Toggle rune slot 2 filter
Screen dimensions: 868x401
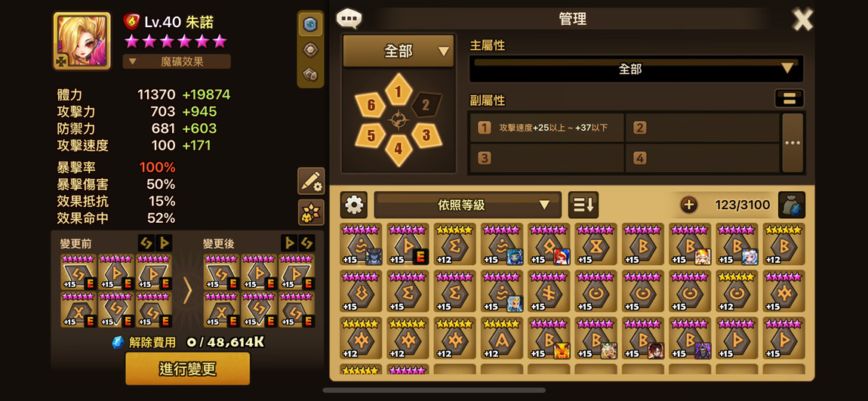[426, 105]
